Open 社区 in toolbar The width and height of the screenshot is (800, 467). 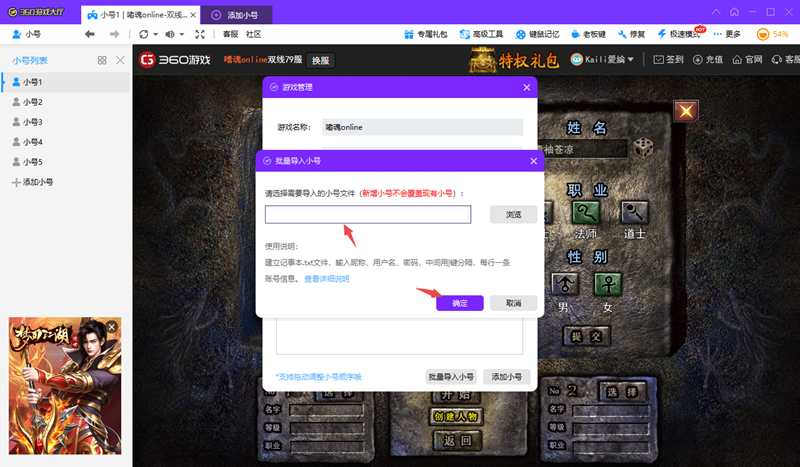254,34
